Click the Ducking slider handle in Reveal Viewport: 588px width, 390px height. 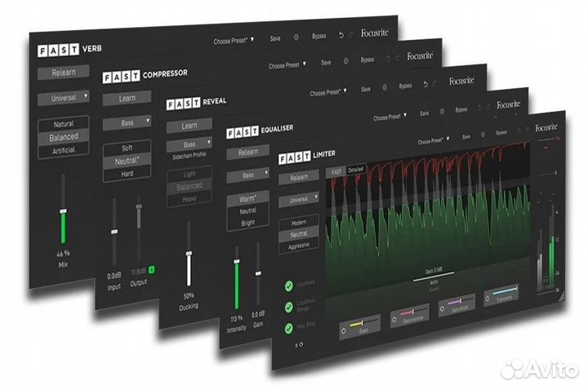tap(189, 254)
